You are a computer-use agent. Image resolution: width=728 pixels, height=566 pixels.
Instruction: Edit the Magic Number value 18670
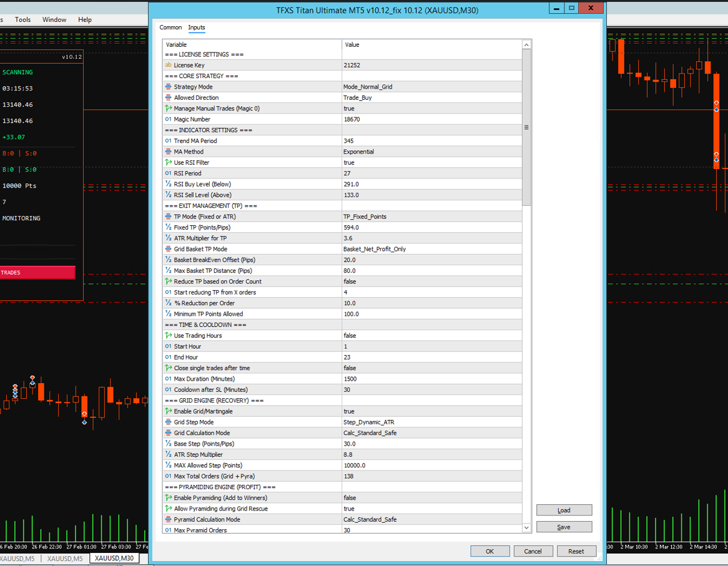click(432, 119)
